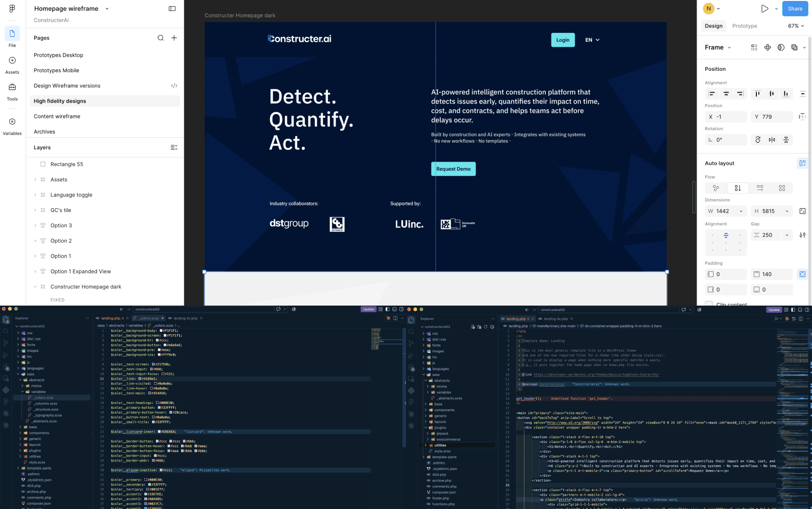Viewport: 812px width, 509px height.
Task: Click Update button in right editor
Action: [x=774, y=310]
